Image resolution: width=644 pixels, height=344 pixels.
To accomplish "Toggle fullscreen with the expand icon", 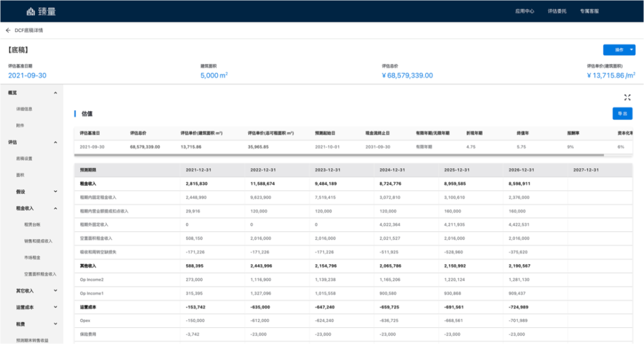I will (x=627, y=97).
